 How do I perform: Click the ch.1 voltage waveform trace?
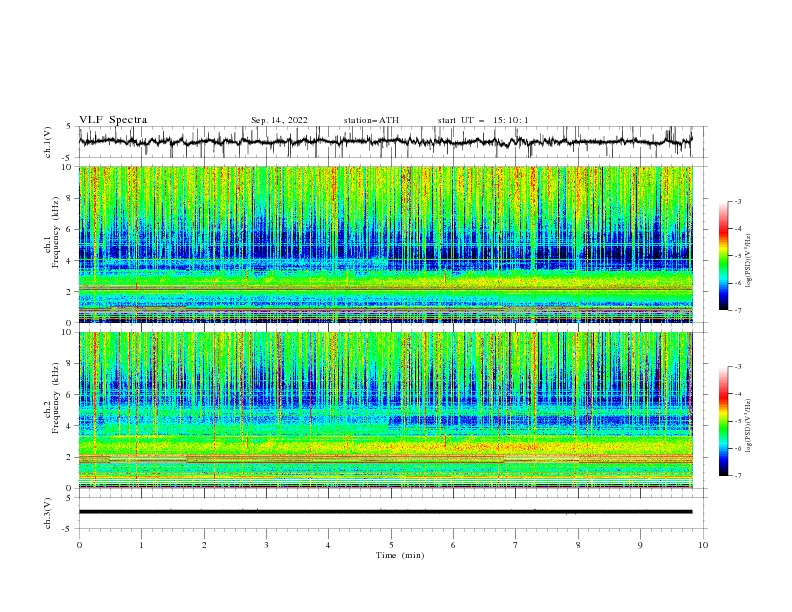tap(385, 141)
